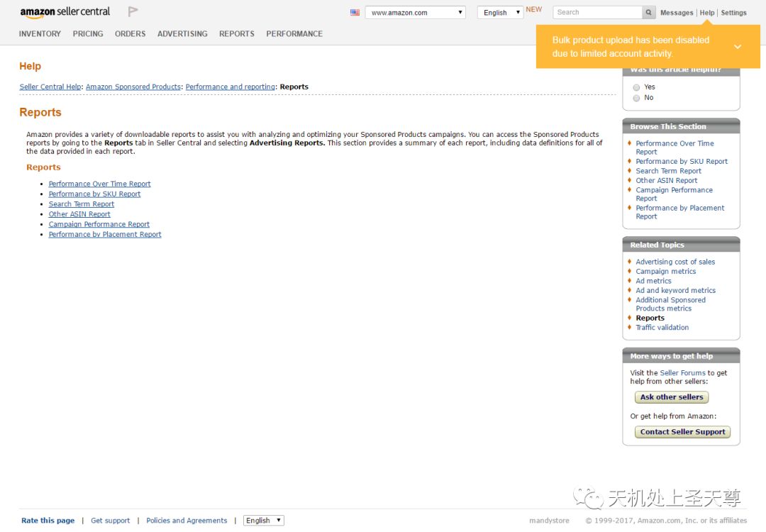Open Additional Sponsored Products metrics topic
Viewport: 766px width, 532px height.
point(671,304)
